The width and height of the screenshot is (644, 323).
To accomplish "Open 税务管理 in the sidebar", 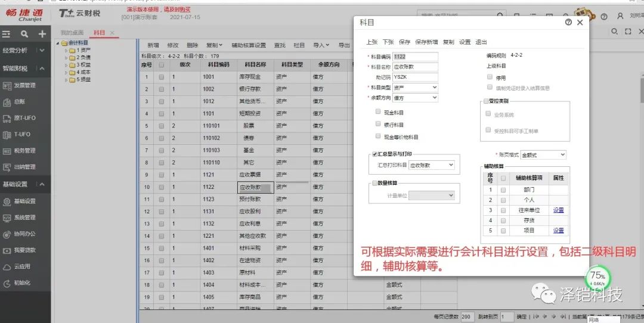I will tap(24, 151).
